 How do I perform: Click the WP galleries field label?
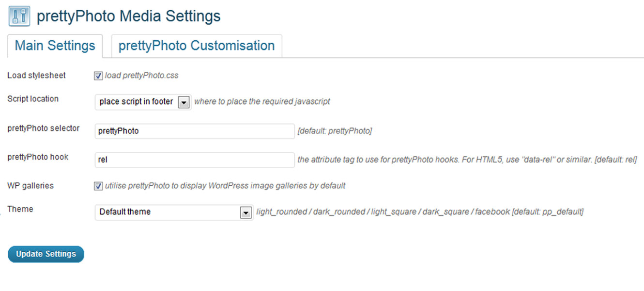(31, 185)
